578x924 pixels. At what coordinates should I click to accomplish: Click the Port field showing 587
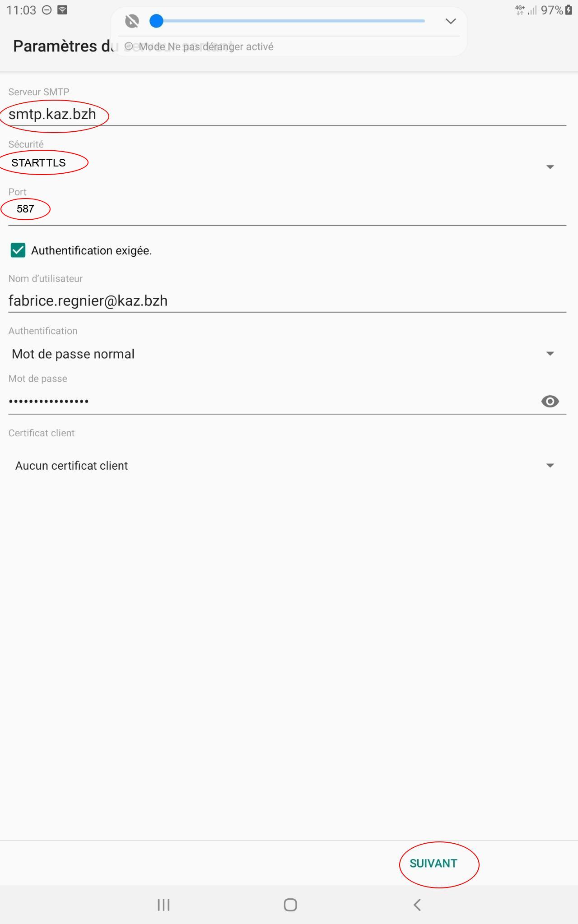click(287, 209)
